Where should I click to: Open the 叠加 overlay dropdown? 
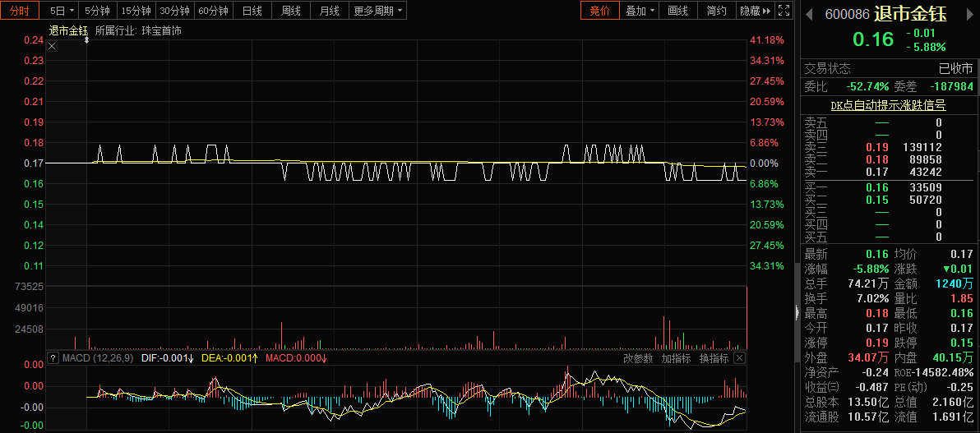[640, 11]
